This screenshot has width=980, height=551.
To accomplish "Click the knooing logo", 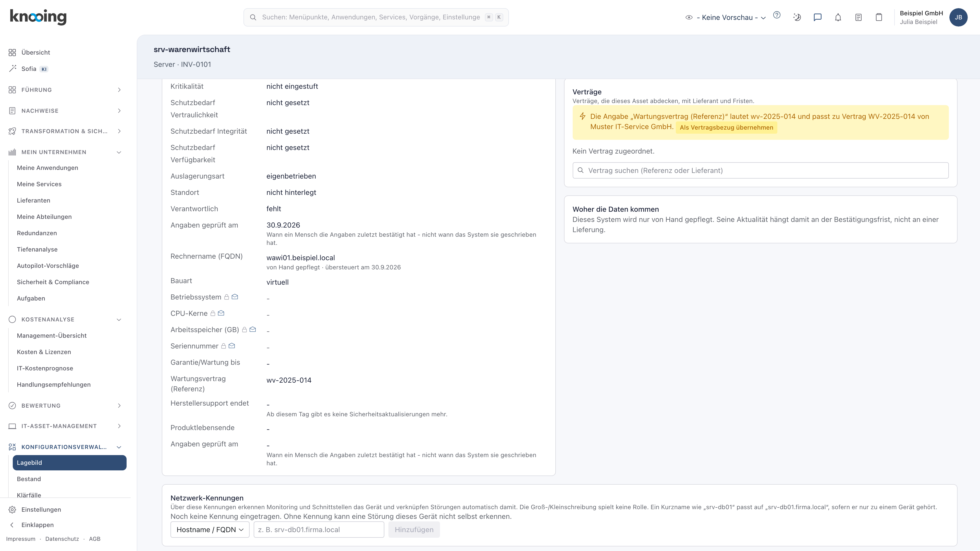I will point(38,17).
